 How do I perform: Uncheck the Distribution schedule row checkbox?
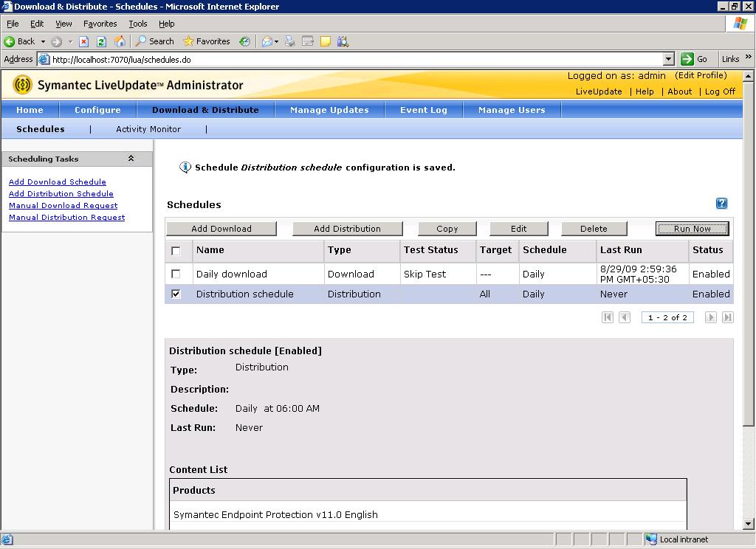[176, 294]
